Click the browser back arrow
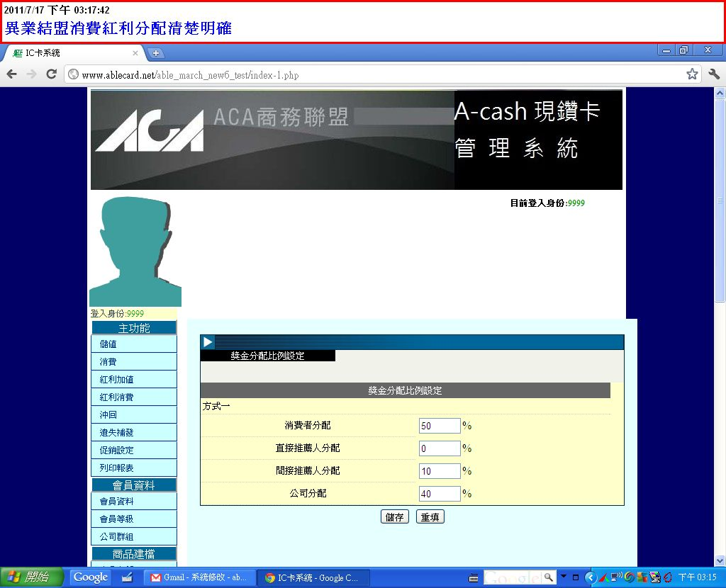 12,74
